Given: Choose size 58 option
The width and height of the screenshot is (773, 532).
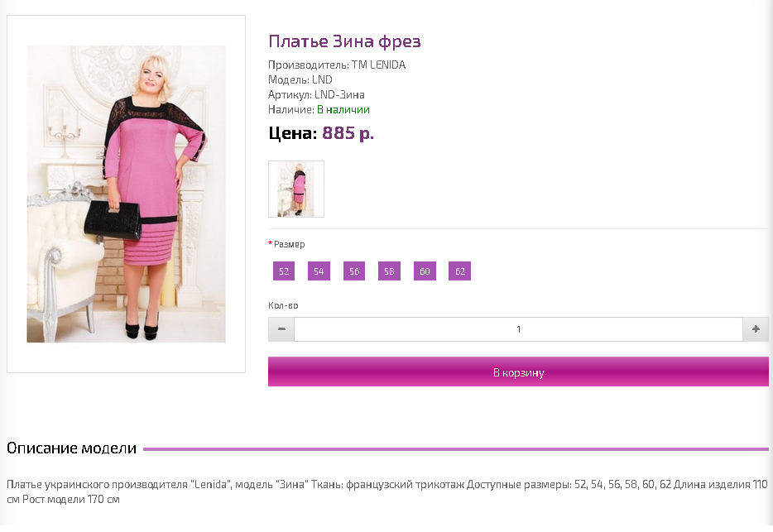Looking at the screenshot, I should coord(390,271).
